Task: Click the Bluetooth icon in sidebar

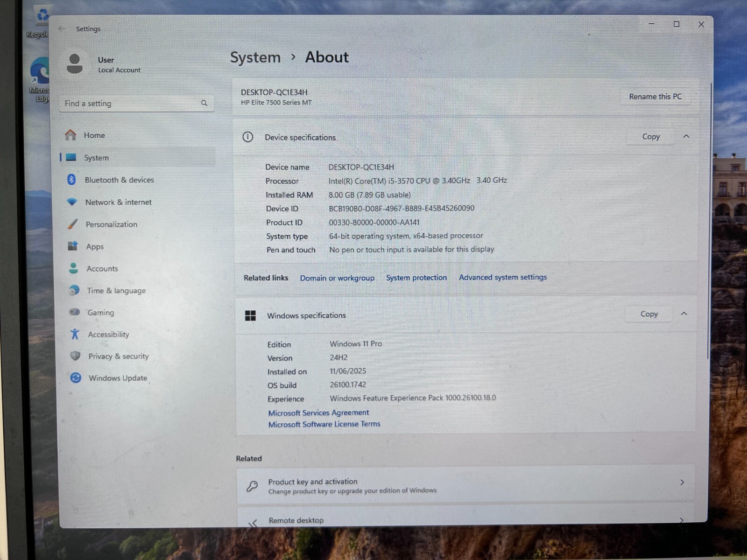Action: (x=71, y=180)
